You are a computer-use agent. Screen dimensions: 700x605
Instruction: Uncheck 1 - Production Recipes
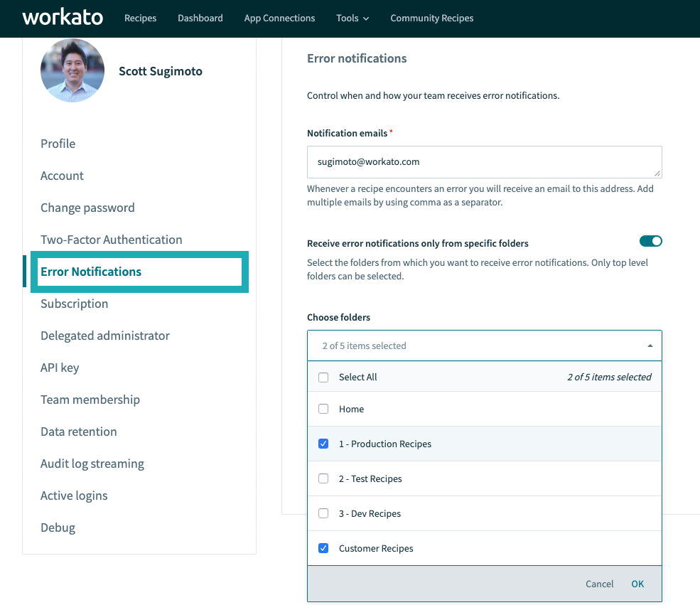point(323,444)
